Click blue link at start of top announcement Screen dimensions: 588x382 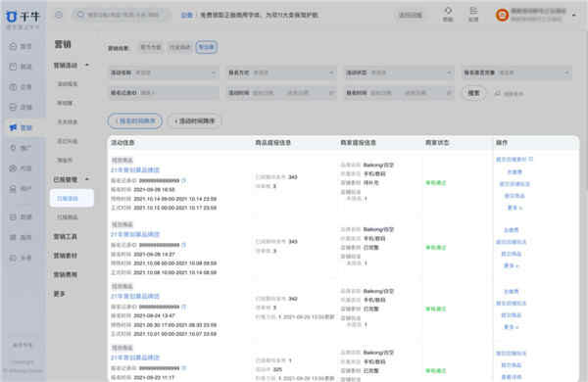(x=186, y=15)
